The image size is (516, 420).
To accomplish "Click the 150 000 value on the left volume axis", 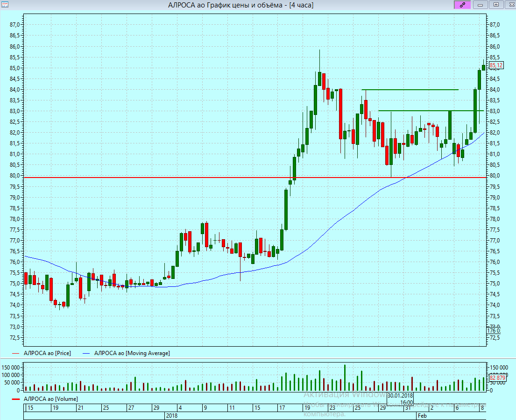I will (11, 367).
